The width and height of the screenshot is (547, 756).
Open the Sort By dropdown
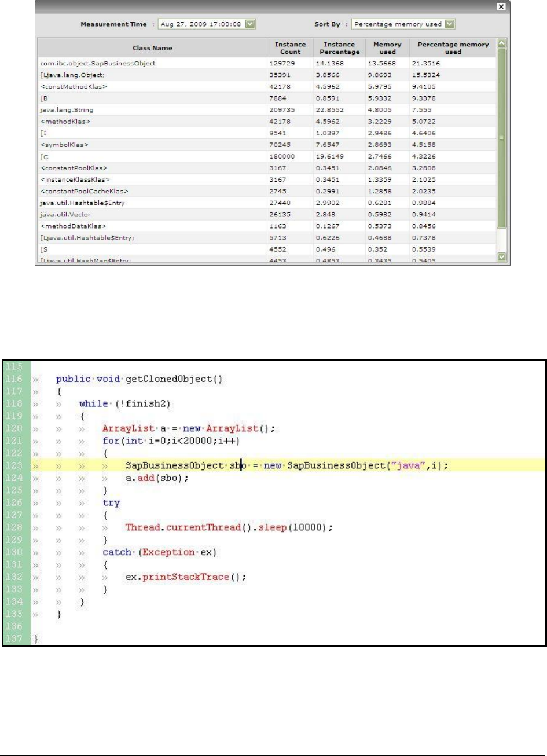[450, 24]
